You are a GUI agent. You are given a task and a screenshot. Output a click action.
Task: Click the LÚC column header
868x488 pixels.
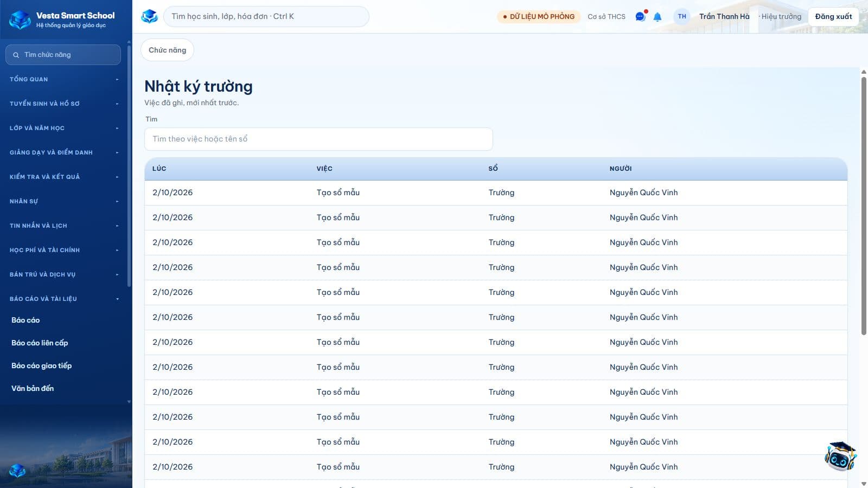[159, 169]
